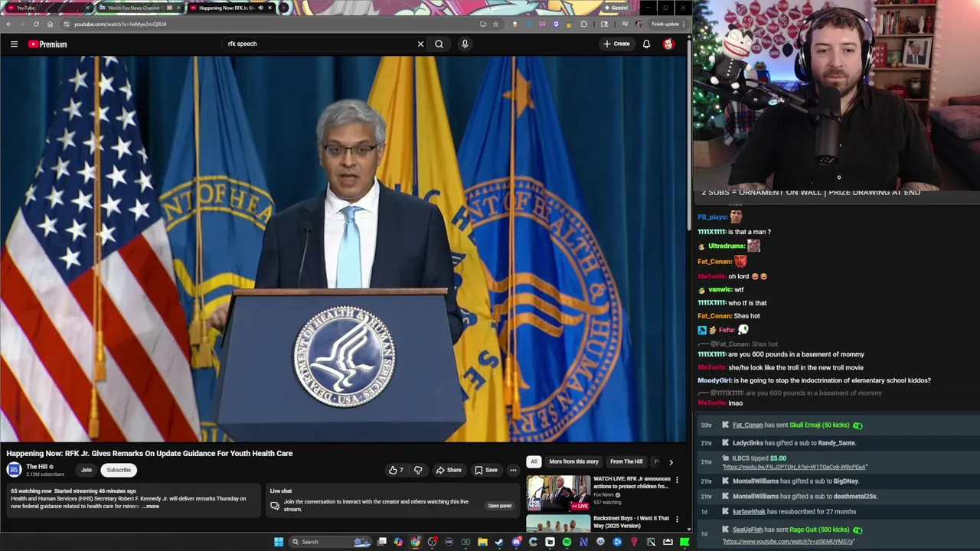Open ILBCS tipped youtu.be link in stream feed
The image size is (980, 551).
[x=795, y=467]
